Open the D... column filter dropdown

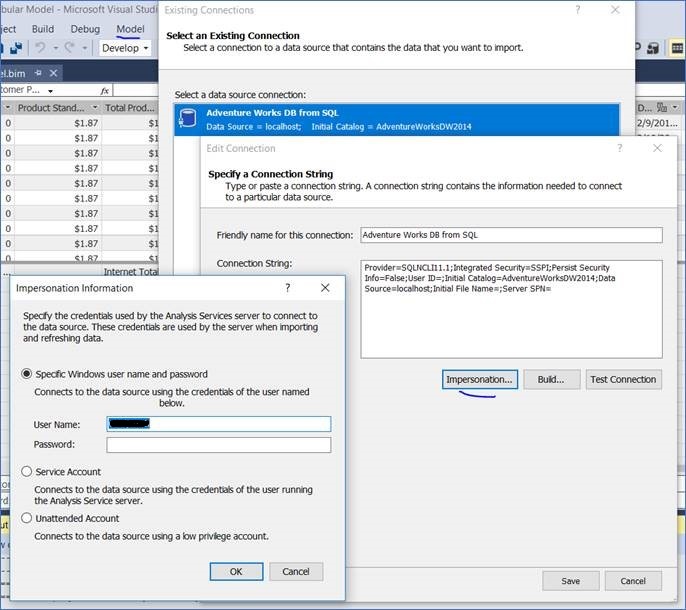pos(675,107)
